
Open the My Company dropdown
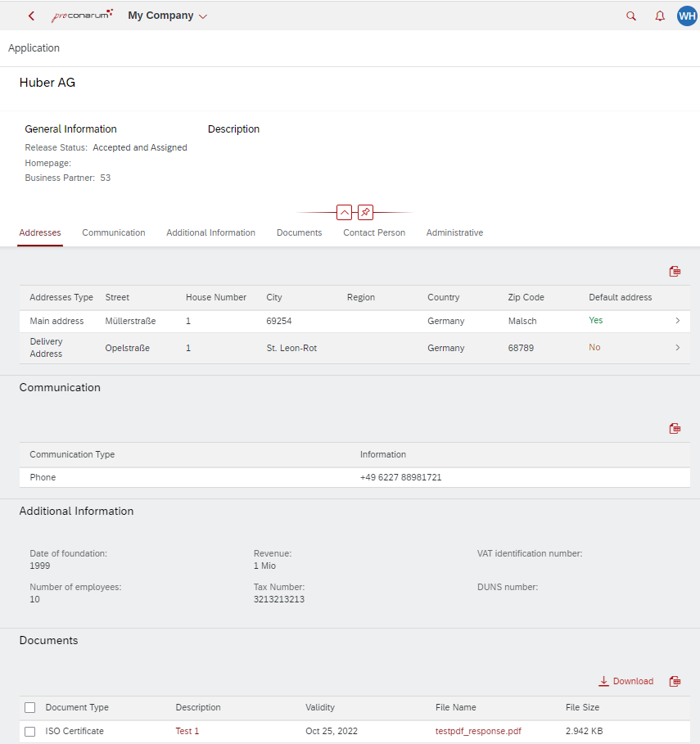point(167,15)
